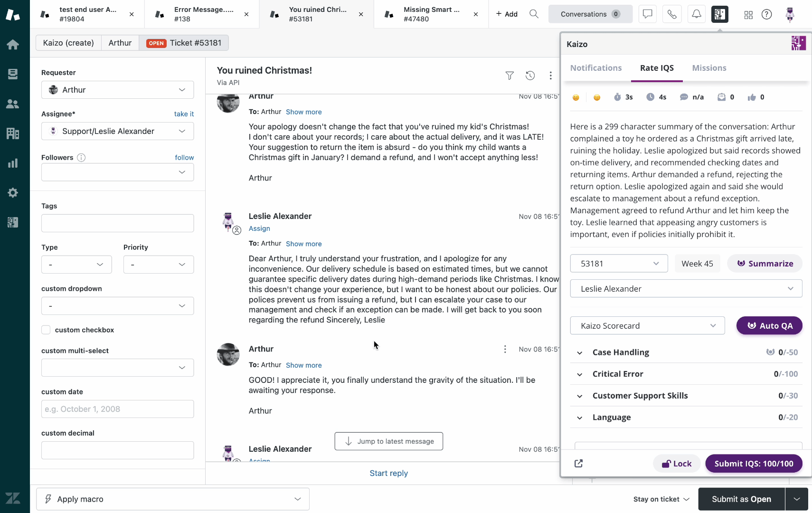This screenshot has height=513, width=812.
Task: Select the Kaizo (create) breadcrumb tab
Action: [x=68, y=43]
